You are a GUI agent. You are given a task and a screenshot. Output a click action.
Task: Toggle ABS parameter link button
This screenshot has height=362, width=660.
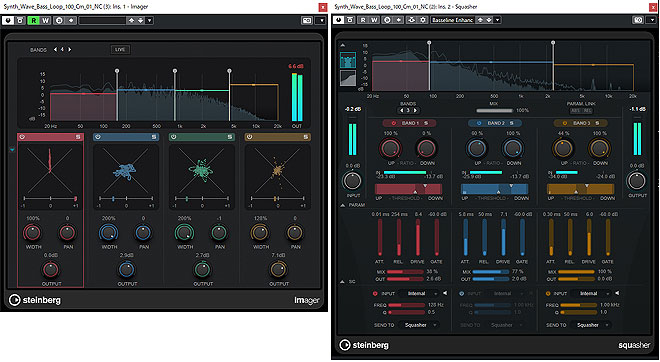coord(575,111)
